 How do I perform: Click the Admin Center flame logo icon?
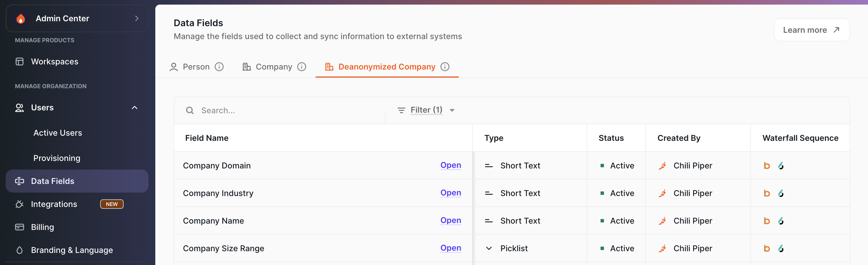tap(20, 18)
